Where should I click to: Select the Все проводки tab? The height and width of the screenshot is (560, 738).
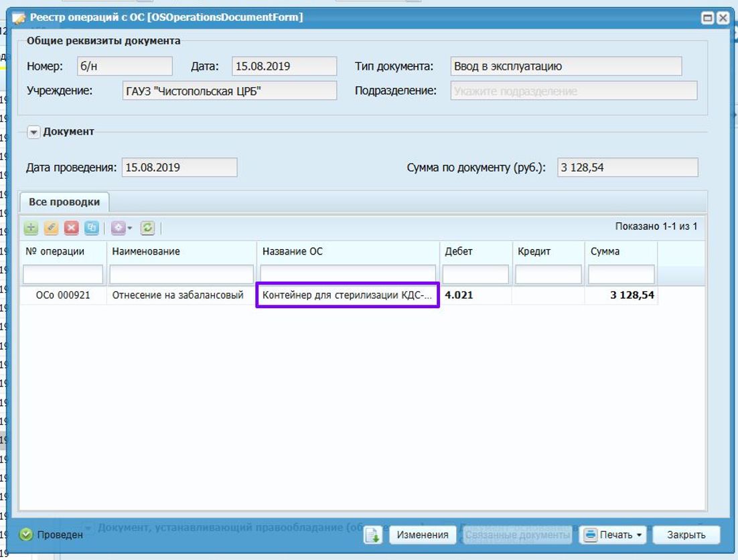tap(64, 202)
